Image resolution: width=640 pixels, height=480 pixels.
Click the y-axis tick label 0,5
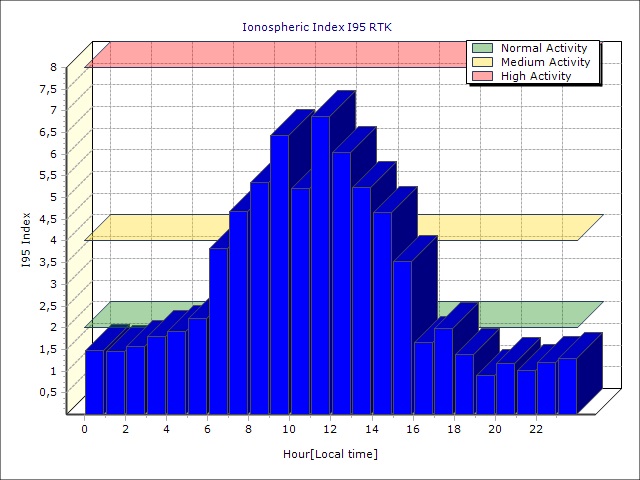click(48, 392)
